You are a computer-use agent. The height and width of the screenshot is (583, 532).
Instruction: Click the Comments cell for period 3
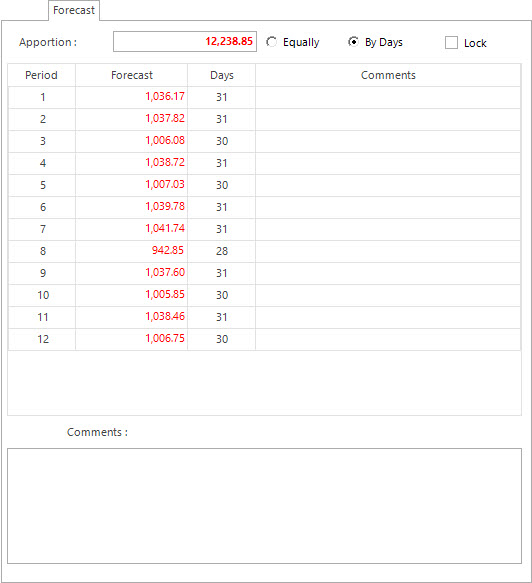point(388,141)
